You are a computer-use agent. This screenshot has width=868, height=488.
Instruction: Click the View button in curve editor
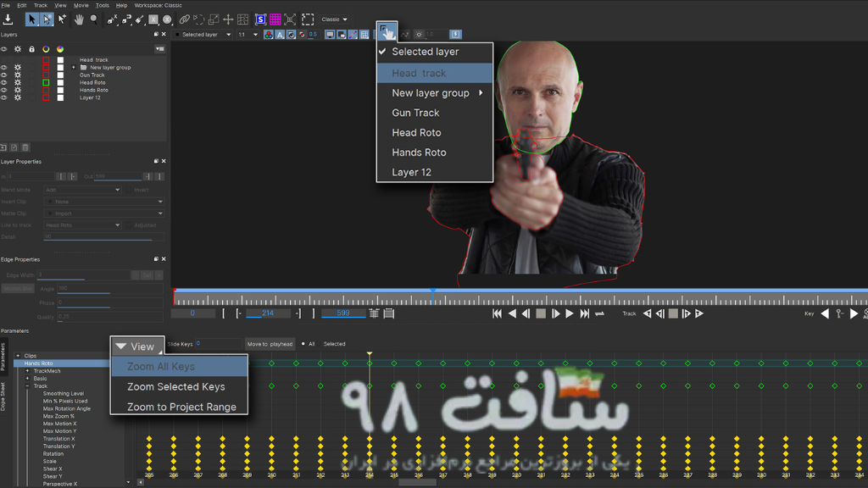point(136,347)
